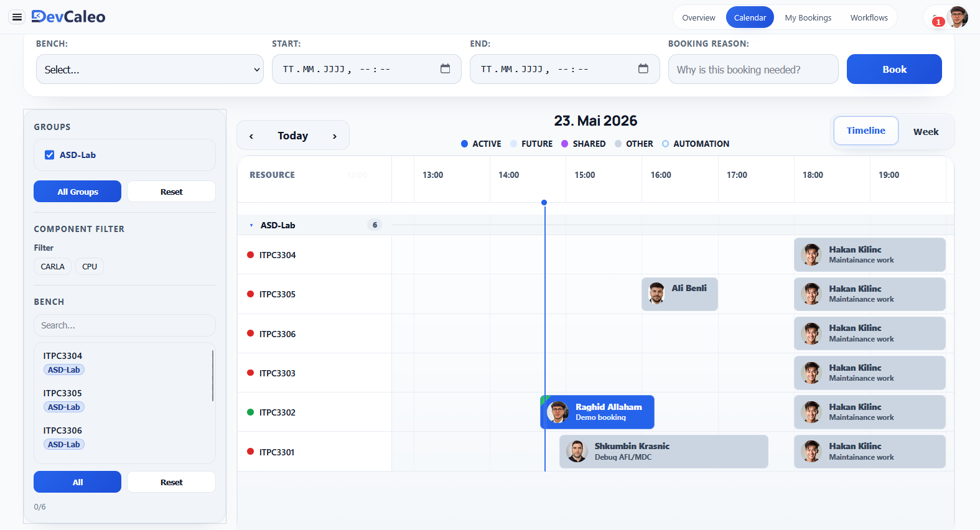Switch to the Overview tab
The image size is (980, 530).
click(x=699, y=17)
